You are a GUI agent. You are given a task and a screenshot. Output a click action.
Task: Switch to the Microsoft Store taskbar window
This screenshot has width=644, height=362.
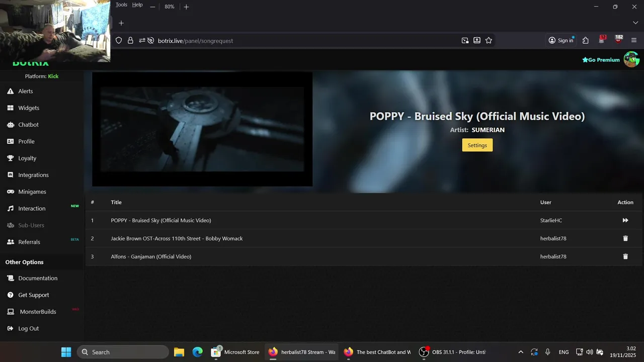[x=235, y=352]
